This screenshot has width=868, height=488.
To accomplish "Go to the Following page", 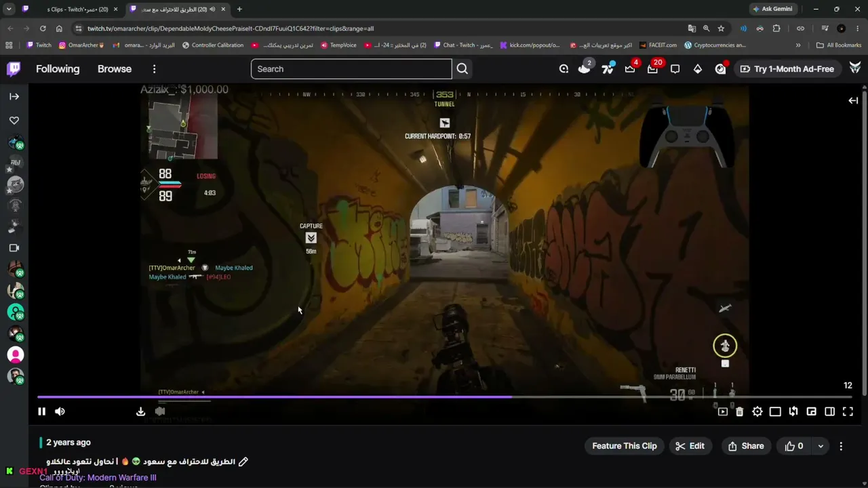I will pos(58,69).
